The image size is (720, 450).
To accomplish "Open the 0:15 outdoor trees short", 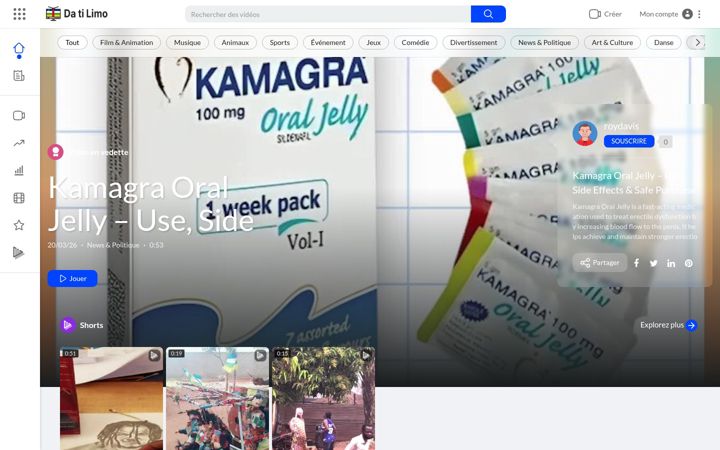I will tap(324, 399).
